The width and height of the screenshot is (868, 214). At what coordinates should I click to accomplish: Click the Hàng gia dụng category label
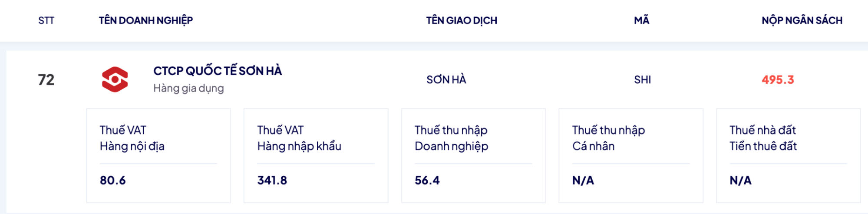pos(188,88)
